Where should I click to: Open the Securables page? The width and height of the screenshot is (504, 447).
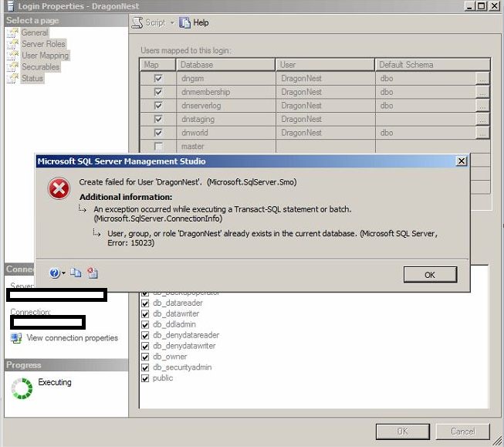pyautogui.click(x=40, y=67)
